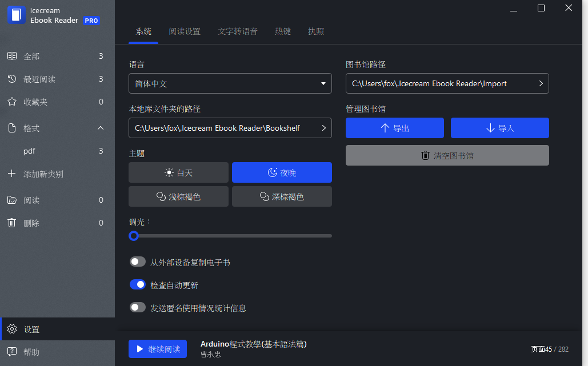The height and width of the screenshot is (366, 588).
Task: Switch to the 热键 tab
Action: click(x=283, y=32)
